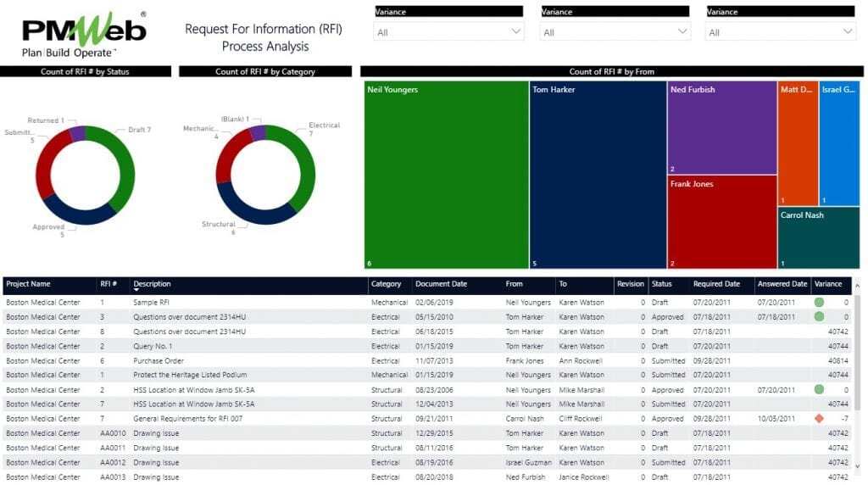
Task: Sort table by Project Name column
Action: [28, 283]
